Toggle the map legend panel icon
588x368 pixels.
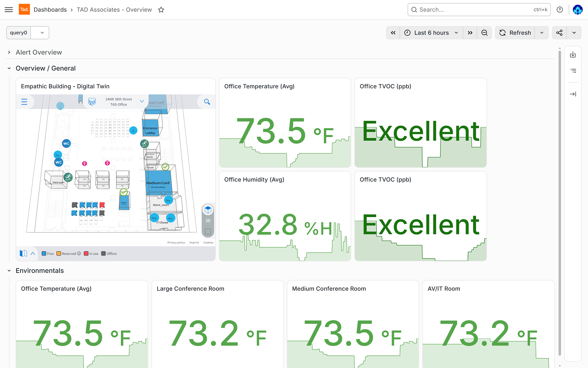(24, 254)
